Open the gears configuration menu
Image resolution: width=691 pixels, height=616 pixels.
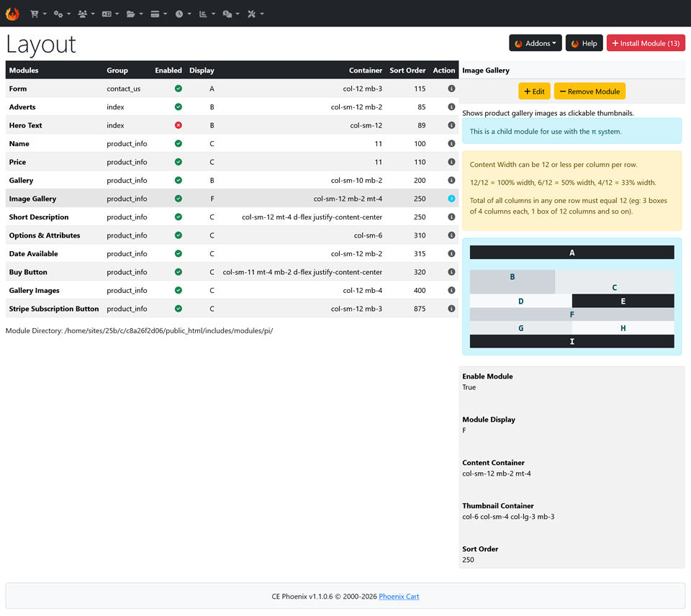coord(62,14)
